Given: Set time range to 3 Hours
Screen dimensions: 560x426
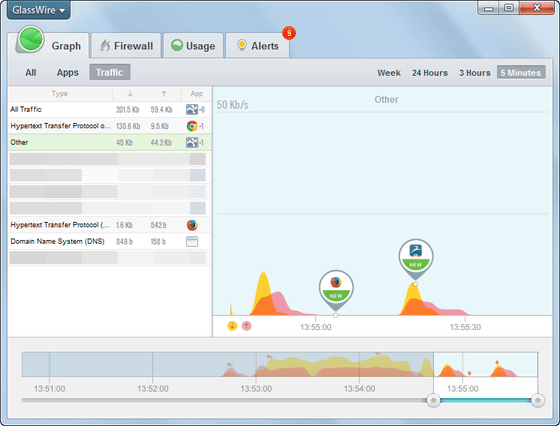Looking at the screenshot, I should click(x=475, y=73).
